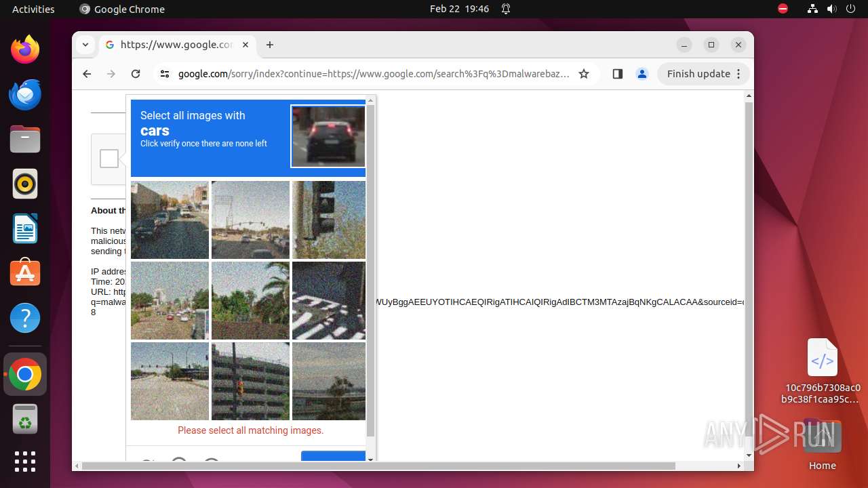Select bottom-middle captcha tile with parking garage
The height and width of the screenshot is (488, 868).
(250, 381)
